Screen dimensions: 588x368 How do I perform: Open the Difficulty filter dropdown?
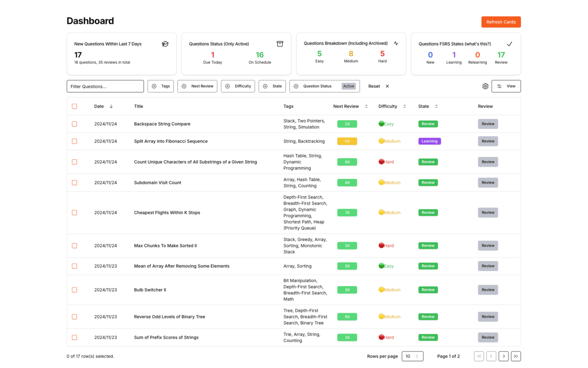pos(238,86)
